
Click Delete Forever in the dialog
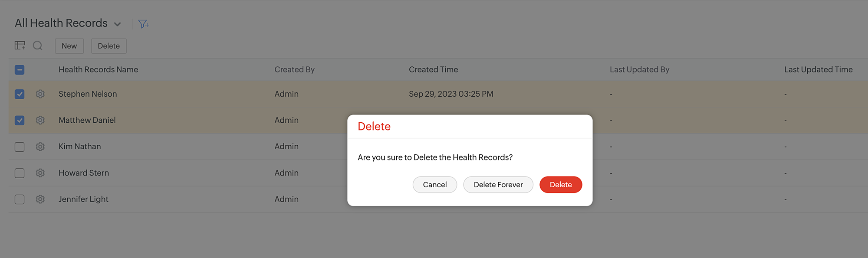tap(498, 185)
